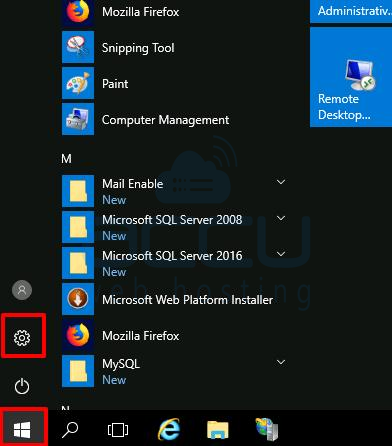Click the Microsoft SQL Server 2016 label
This screenshot has width=392, height=446.
pos(172,256)
